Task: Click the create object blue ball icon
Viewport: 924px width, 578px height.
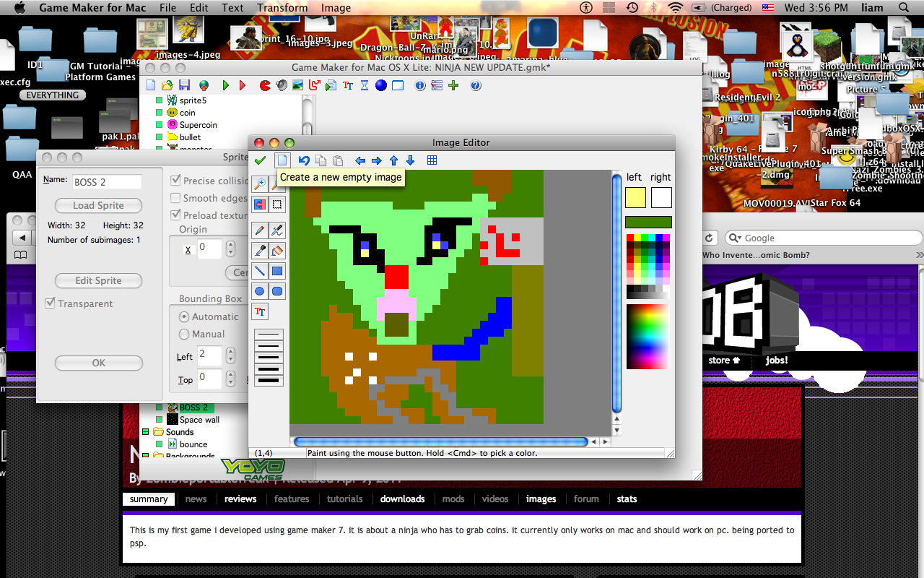Action: tap(380, 85)
